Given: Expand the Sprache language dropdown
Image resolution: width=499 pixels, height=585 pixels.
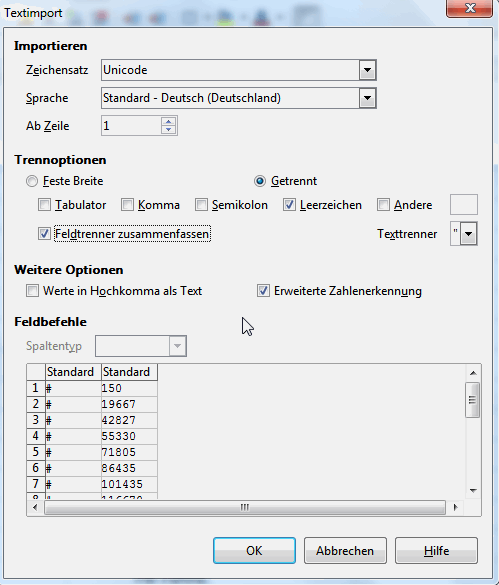Looking at the screenshot, I should pyautogui.click(x=367, y=98).
